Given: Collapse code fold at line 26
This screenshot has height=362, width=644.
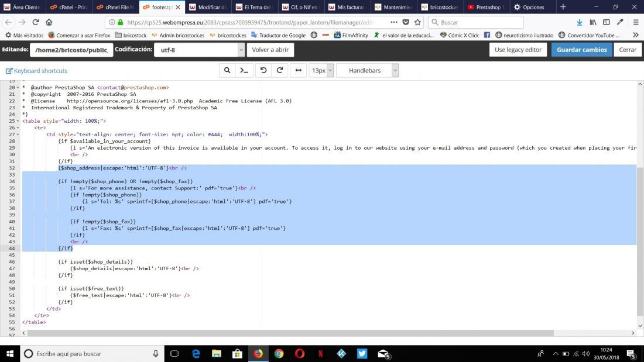Looking at the screenshot, I should coord(18,127).
